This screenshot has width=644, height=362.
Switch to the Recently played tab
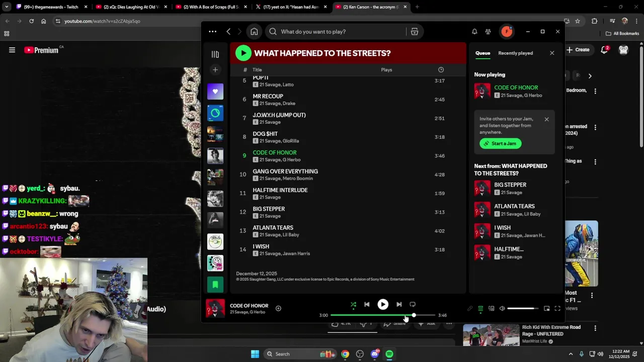tap(515, 53)
